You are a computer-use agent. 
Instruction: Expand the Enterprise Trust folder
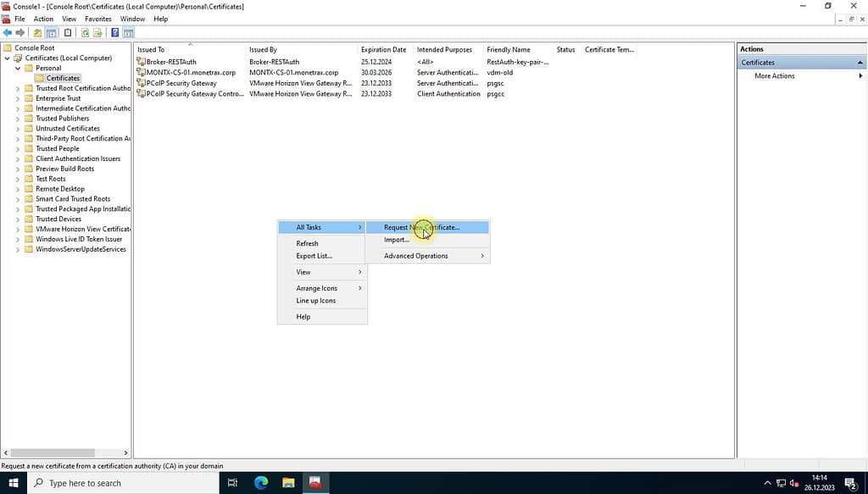point(18,98)
